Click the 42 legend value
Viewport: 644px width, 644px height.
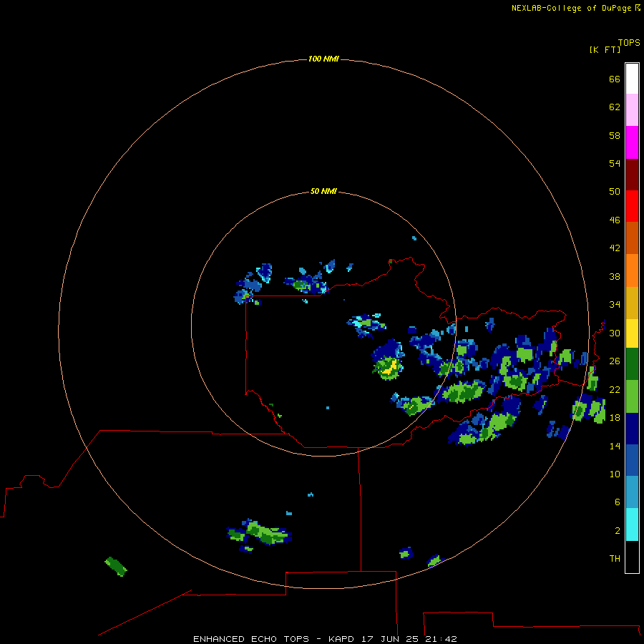click(x=615, y=248)
